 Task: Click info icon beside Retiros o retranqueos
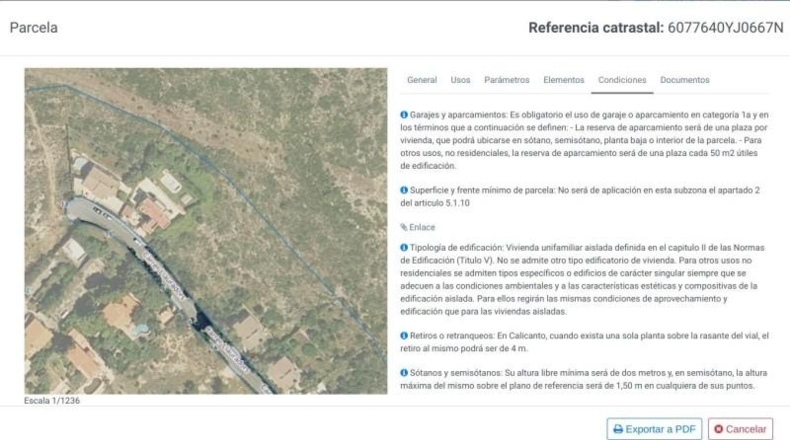[404, 336]
